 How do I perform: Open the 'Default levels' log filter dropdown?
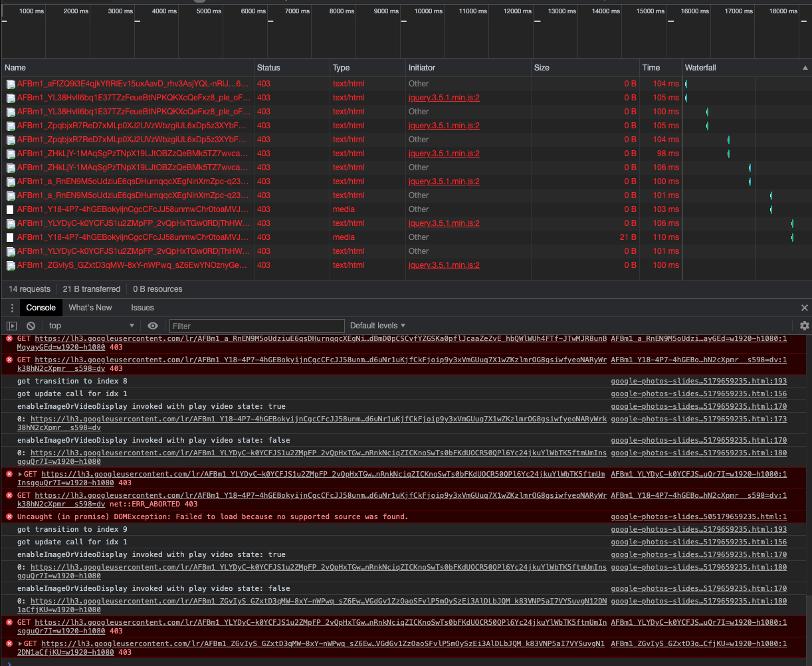(x=377, y=326)
